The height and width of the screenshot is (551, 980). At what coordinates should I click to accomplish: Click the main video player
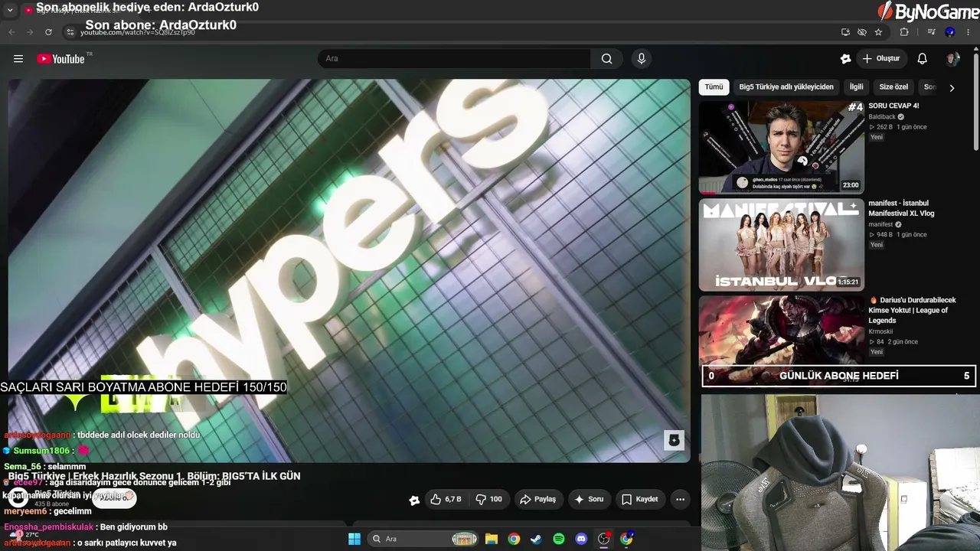click(x=349, y=271)
